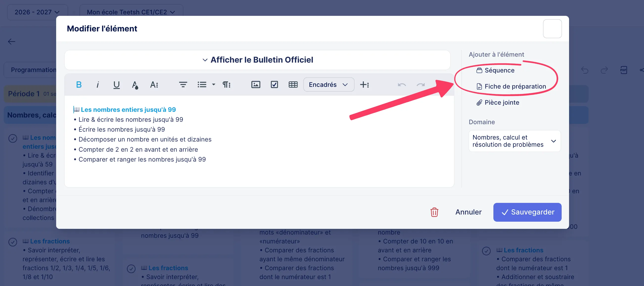Insert a bulleted list

point(202,85)
